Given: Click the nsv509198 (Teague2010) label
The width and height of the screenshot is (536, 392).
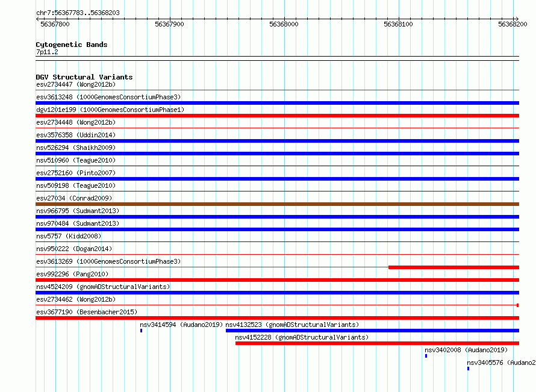Looking at the screenshot, I should (76, 185).
